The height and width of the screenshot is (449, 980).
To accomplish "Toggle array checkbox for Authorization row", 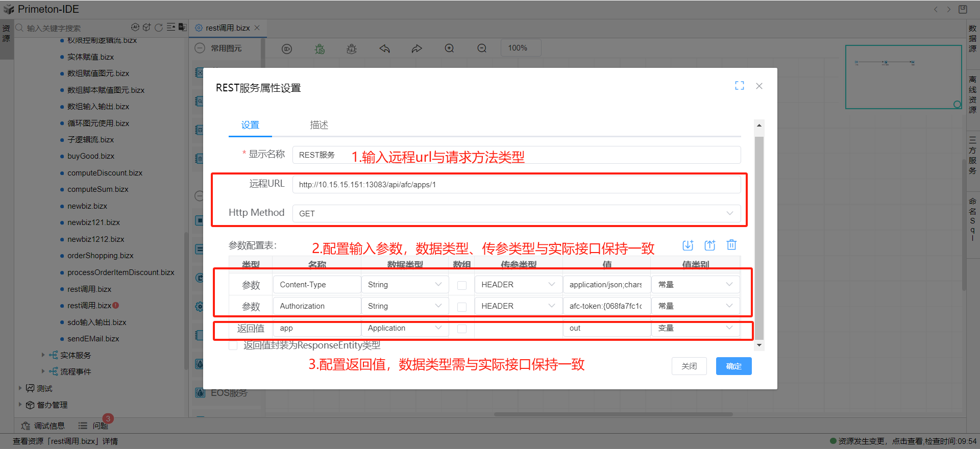I will pos(462,307).
